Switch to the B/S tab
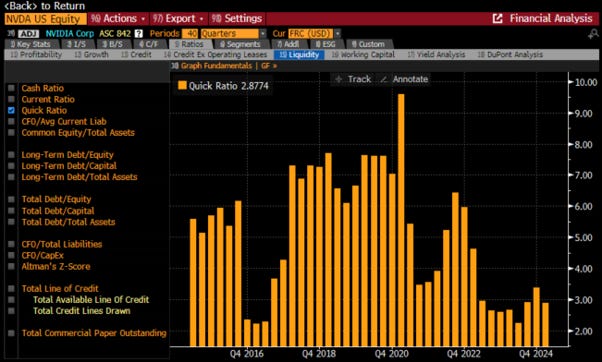Viewport: 602px width, 362px height. 112,44
